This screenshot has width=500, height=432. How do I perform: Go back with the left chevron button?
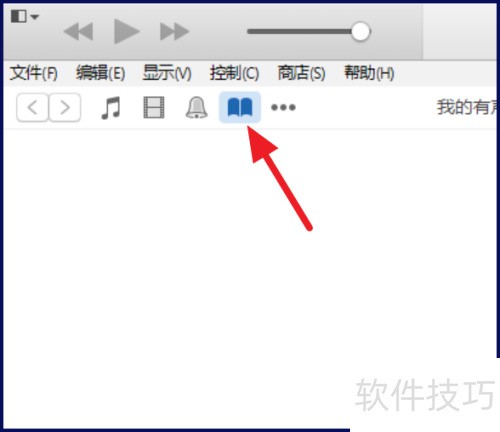(x=32, y=107)
